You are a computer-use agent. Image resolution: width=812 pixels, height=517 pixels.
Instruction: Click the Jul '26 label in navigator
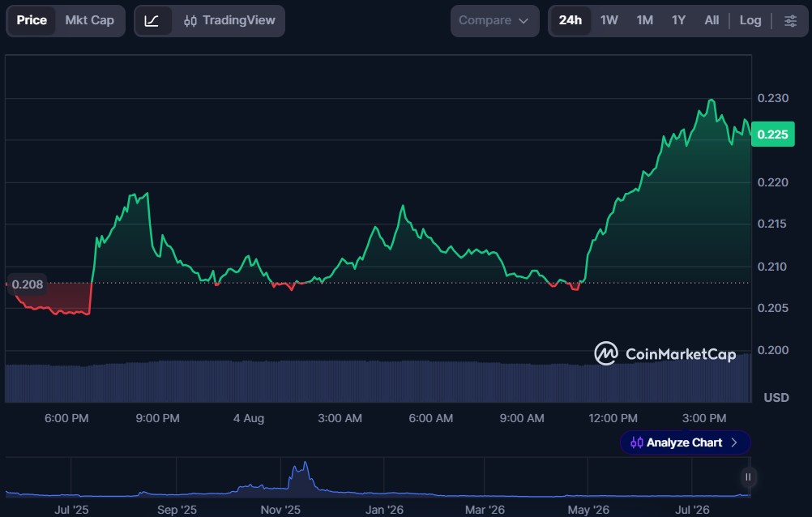[692, 510]
